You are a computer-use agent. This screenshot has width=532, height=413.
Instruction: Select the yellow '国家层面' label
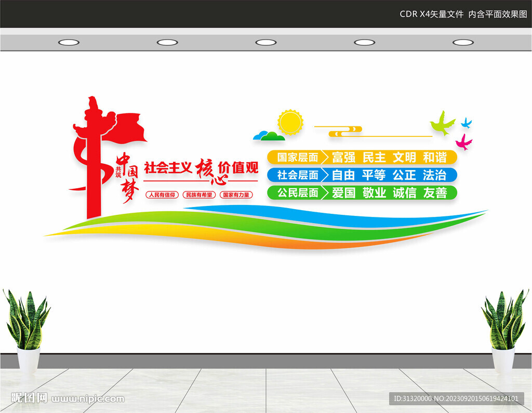298,157
